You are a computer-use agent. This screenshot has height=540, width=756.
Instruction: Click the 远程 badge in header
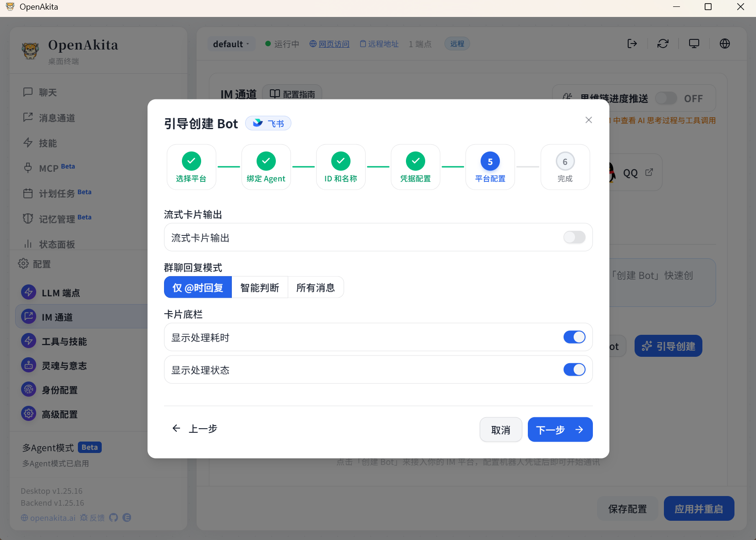pos(457,44)
